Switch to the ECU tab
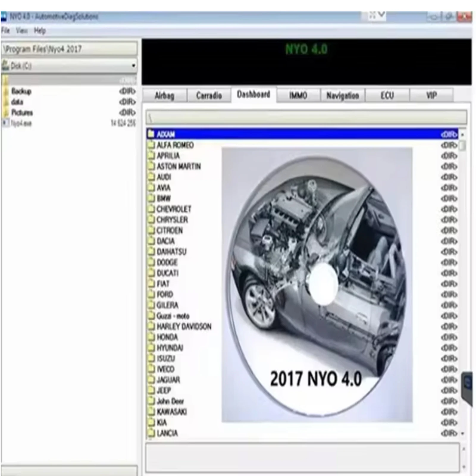Viewport: 476px width, 476px height. point(387,95)
